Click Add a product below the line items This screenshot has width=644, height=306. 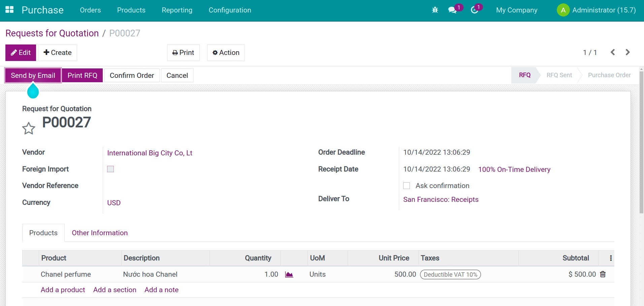(63, 289)
